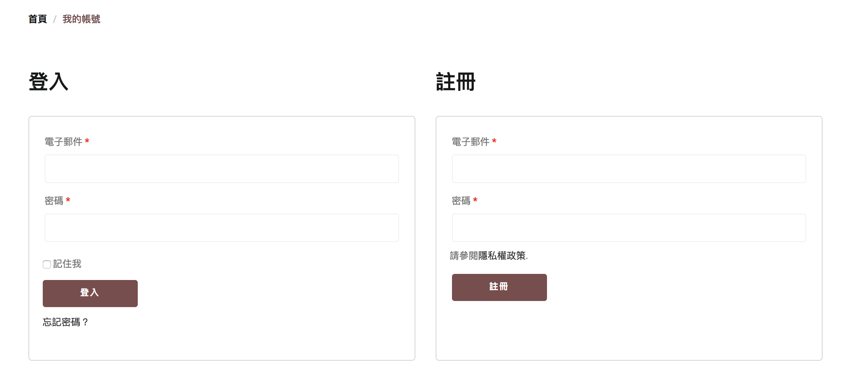Click the 我的帳號 breadcrumb text
The width and height of the screenshot is (868, 381).
81,19
